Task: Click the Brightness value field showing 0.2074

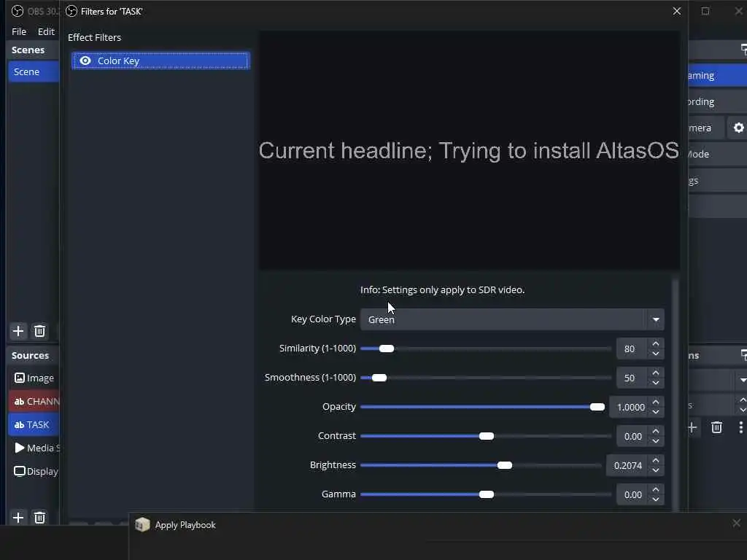Action: [627, 465]
